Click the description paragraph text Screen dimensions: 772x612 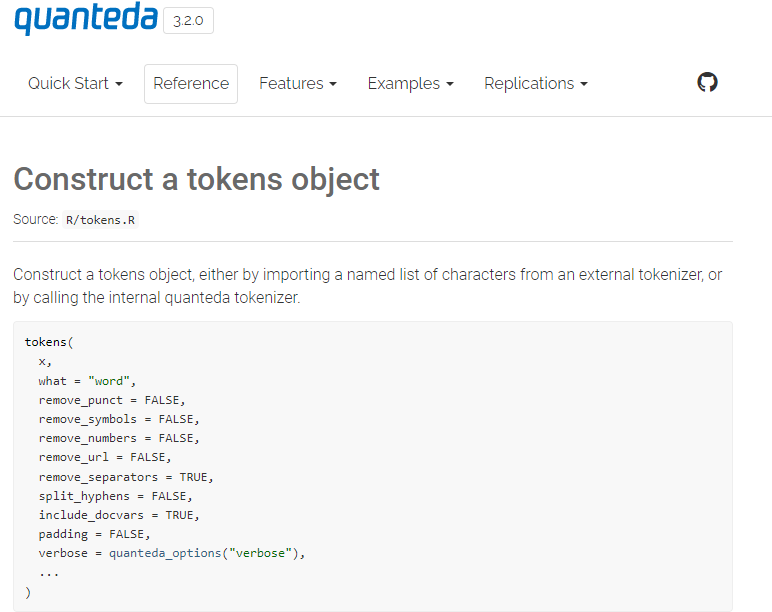pos(367,286)
